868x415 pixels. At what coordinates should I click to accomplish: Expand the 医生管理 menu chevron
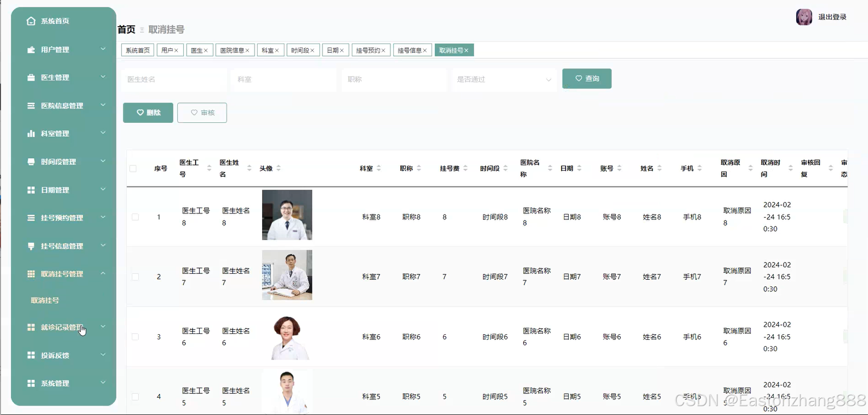click(x=103, y=77)
